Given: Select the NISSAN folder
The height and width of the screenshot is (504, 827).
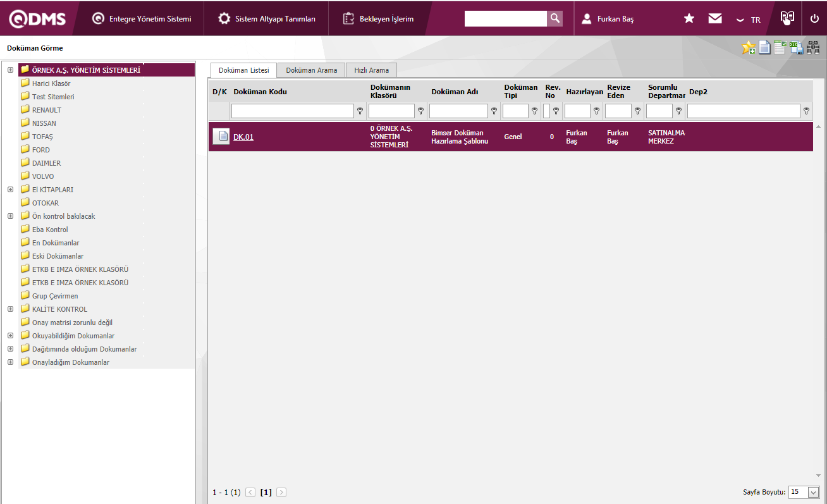Looking at the screenshot, I should coord(44,123).
